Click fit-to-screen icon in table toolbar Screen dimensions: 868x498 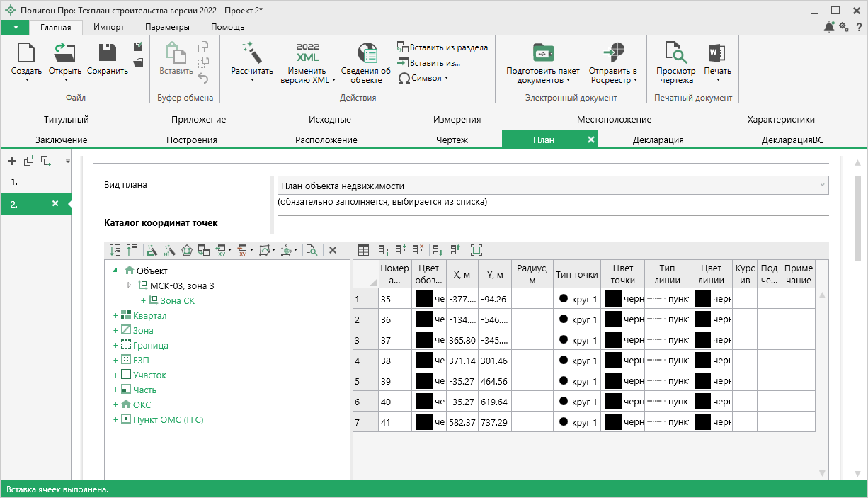pos(476,250)
